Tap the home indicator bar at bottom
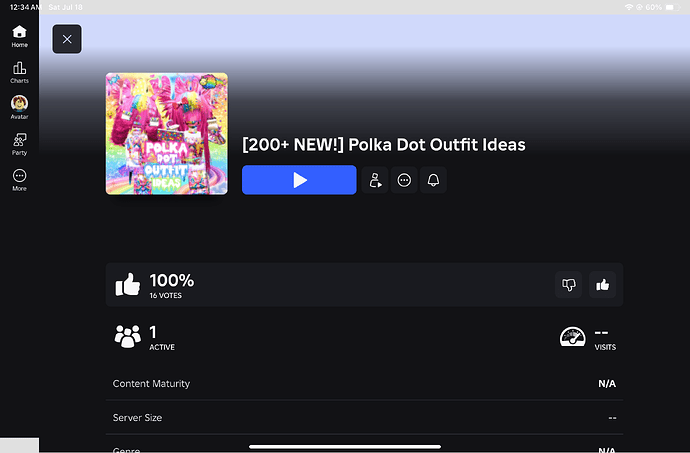 point(345,447)
